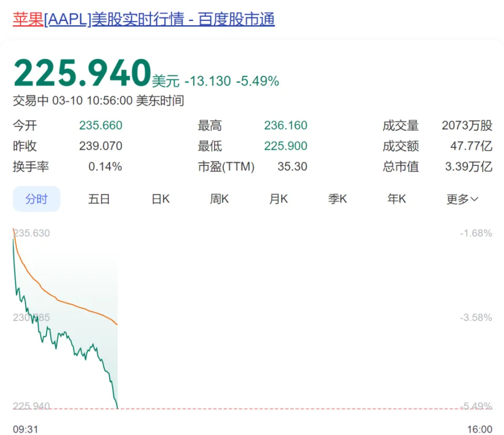This screenshot has height=435, width=504.
Task: Click the 市盈(TTM) value 35.30
Action: coord(292,167)
